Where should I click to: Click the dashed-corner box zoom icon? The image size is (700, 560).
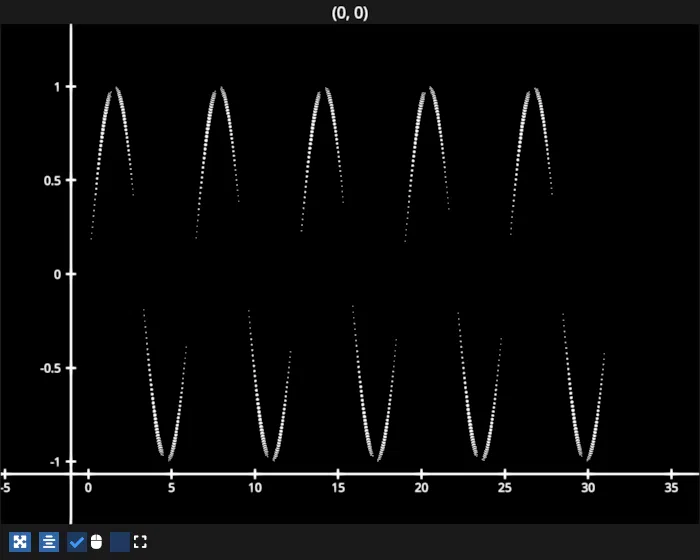click(x=140, y=542)
